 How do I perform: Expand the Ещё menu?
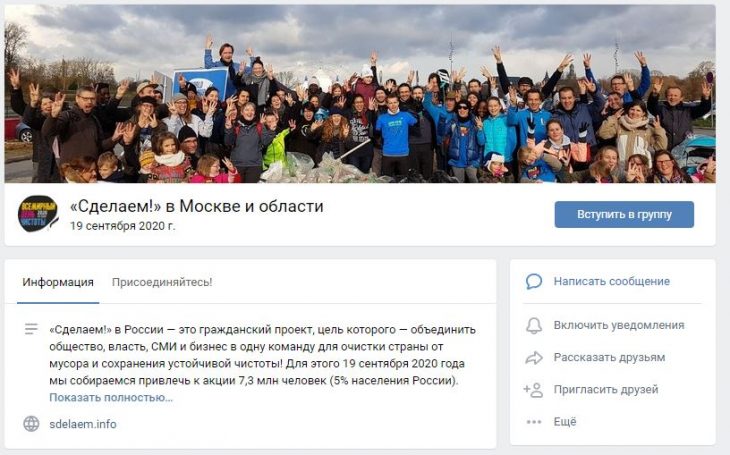coord(565,421)
